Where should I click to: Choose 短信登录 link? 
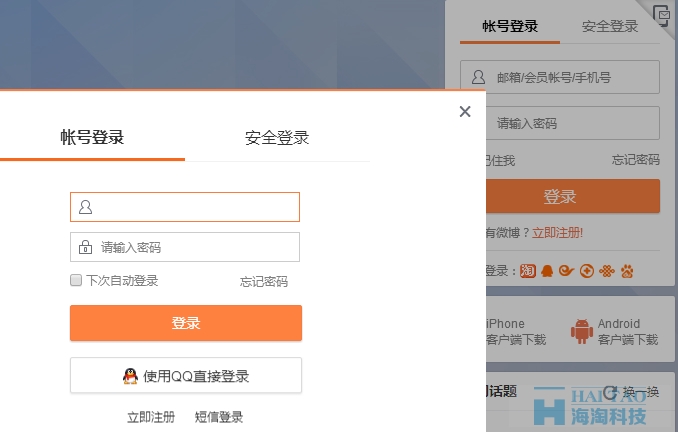(219, 417)
